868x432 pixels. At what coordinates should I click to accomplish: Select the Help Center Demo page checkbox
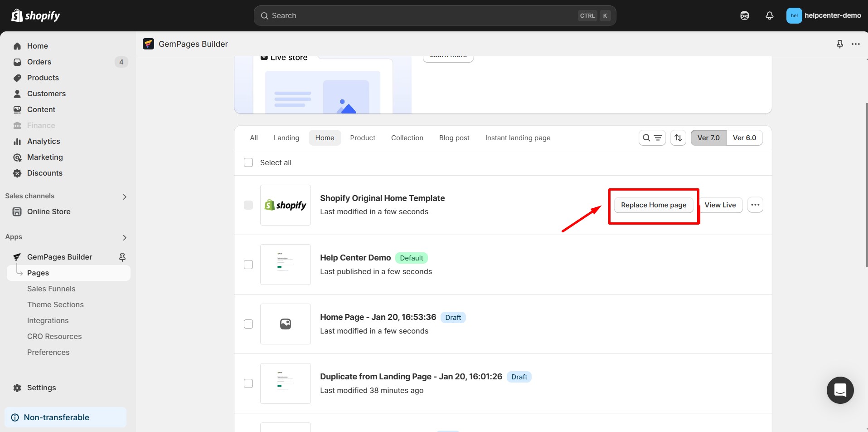coord(248,264)
